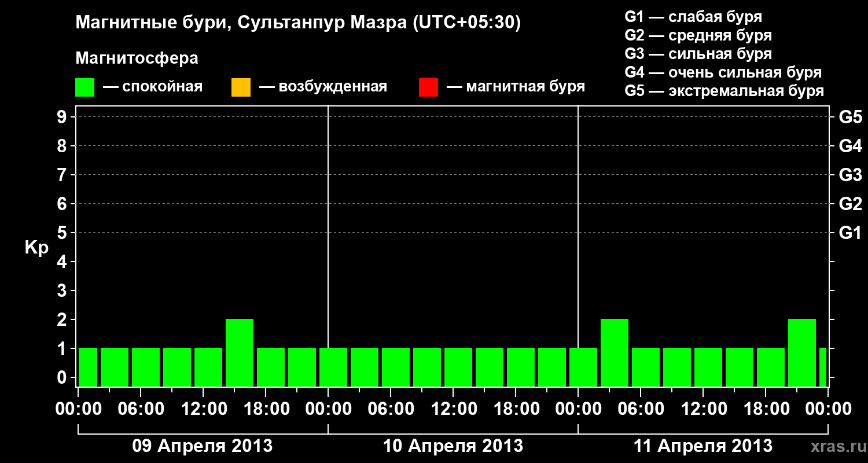Image resolution: width=868 pixels, height=463 pixels.
Task: Click the 18:00 time label of 11 April
Action: coord(766,410)
